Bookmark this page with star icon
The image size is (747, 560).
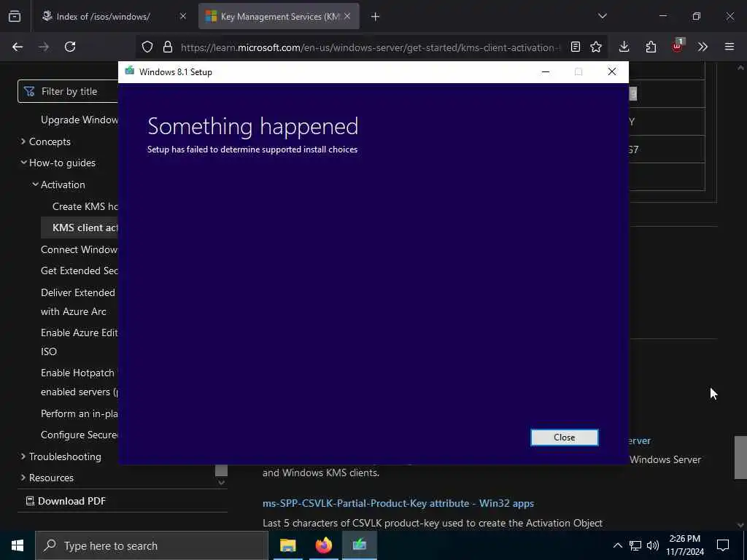pyautogui.click(x=596, y=47)
